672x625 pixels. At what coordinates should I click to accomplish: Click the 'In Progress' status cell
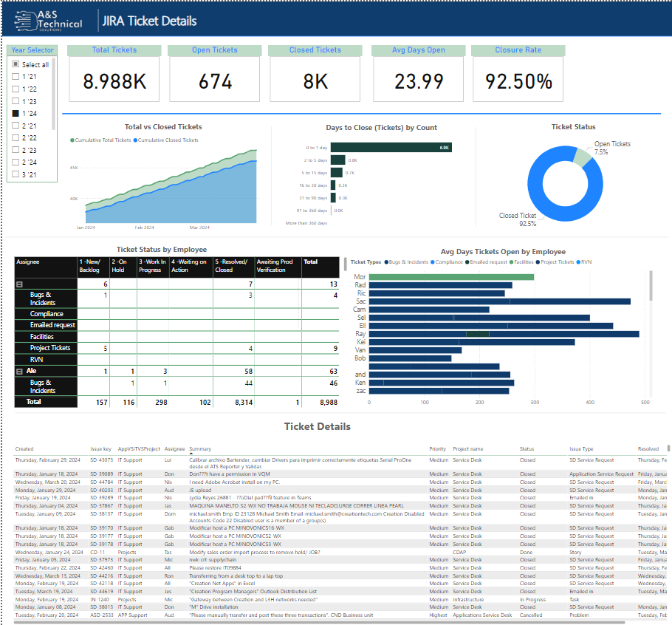tap(532, 600)
